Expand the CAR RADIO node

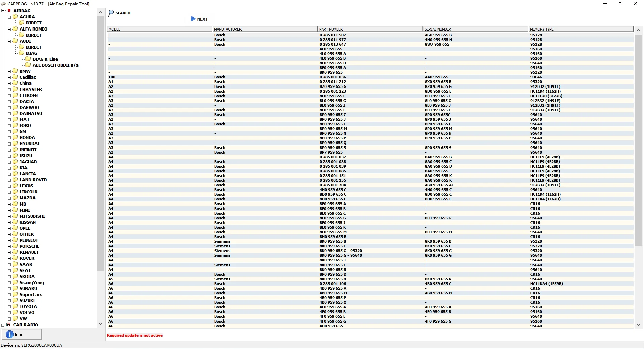coord(3,325)
